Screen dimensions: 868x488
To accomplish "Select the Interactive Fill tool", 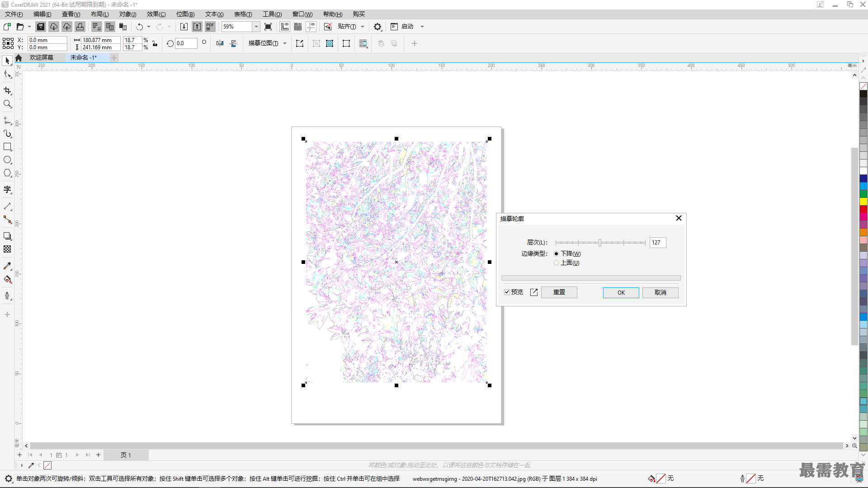I will click(x=7, y=279).
